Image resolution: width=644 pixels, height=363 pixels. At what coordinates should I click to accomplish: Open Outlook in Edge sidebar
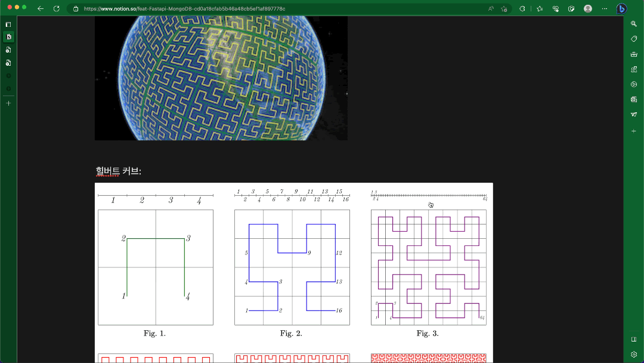point(634,100)
